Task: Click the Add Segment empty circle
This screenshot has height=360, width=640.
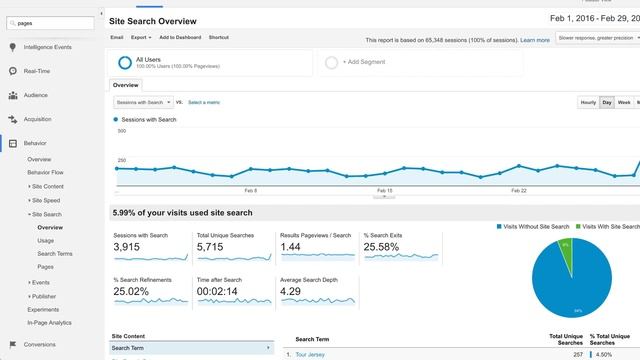Action: point(331,62)
